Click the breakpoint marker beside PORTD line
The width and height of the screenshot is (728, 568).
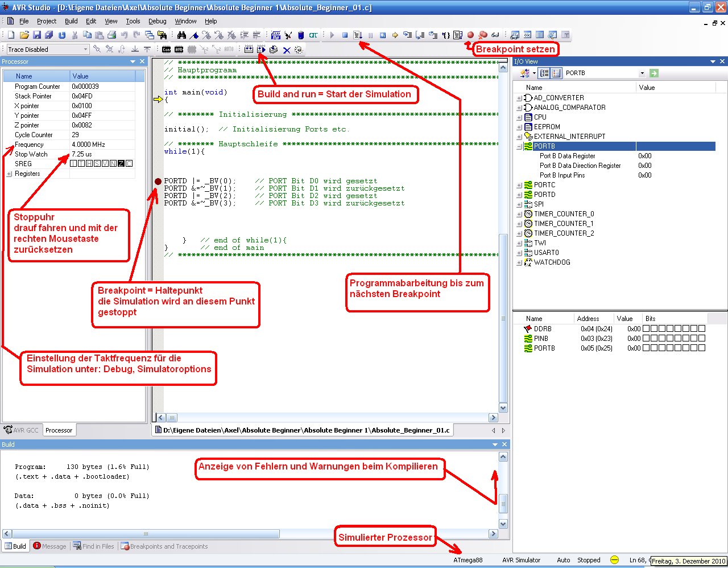[x=158, y=182]
